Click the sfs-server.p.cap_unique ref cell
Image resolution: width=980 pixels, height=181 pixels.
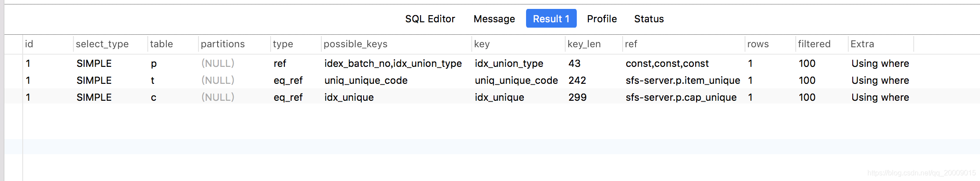click(x=681, y=97)
